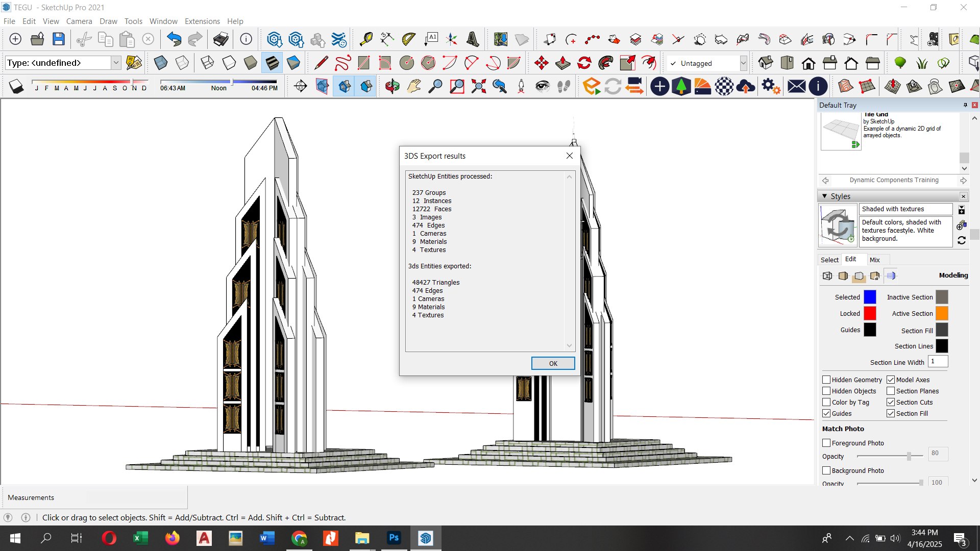Click the Tile Grid component thumbnail
The height and width of the screenshot is (551, 980).
(840, 132)
